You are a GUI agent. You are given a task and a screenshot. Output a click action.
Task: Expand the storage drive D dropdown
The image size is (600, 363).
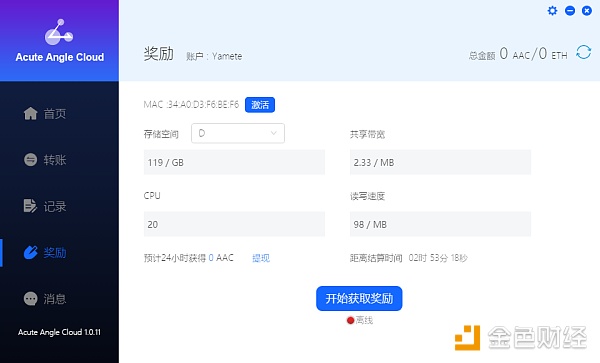tap(238, 133)
